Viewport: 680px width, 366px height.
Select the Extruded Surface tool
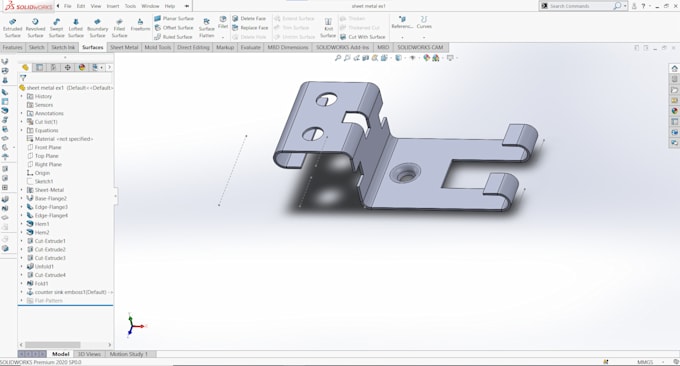pos(13,28)
